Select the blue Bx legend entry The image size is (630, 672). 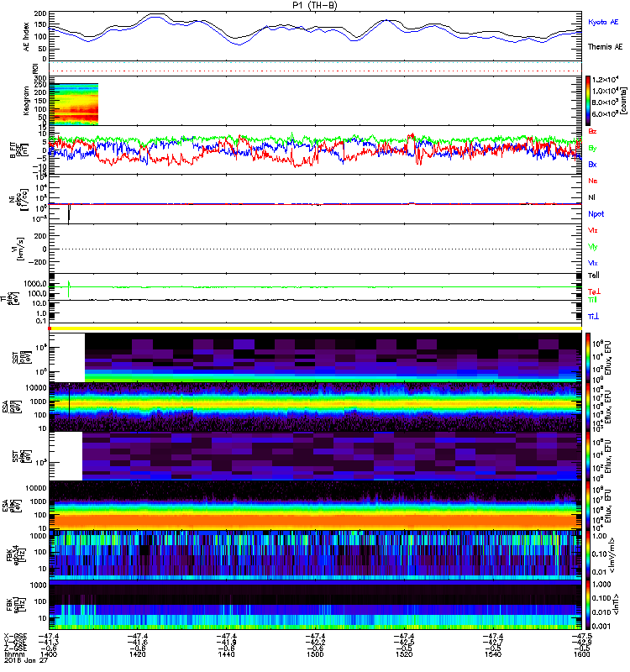click(x=593, y=164)
